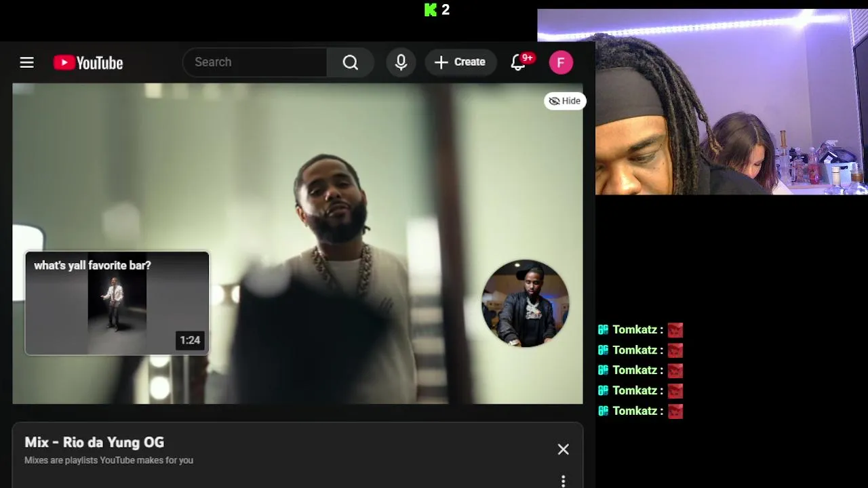Click the main video player area
This screenshot has width=868, height=488.
pyautogui.click(x=298, y=243)
